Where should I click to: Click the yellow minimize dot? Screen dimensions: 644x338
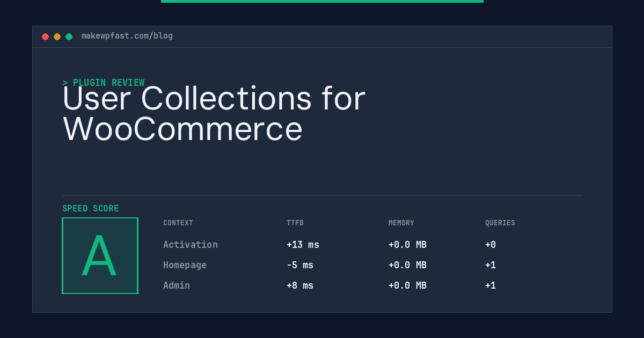point(57,36)
